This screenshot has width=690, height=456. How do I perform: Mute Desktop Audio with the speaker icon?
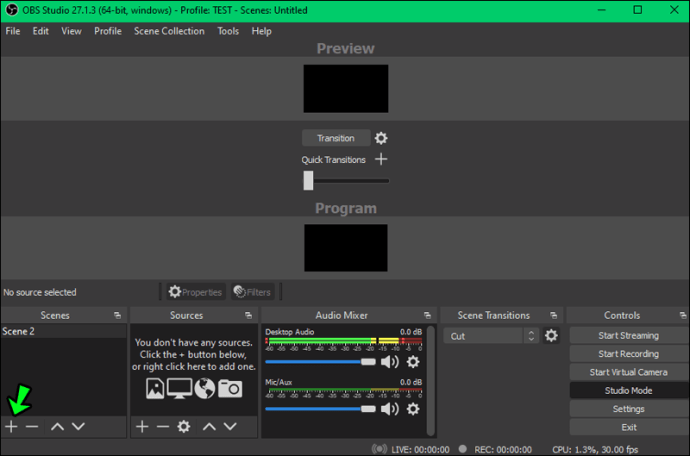click(389, 362)
